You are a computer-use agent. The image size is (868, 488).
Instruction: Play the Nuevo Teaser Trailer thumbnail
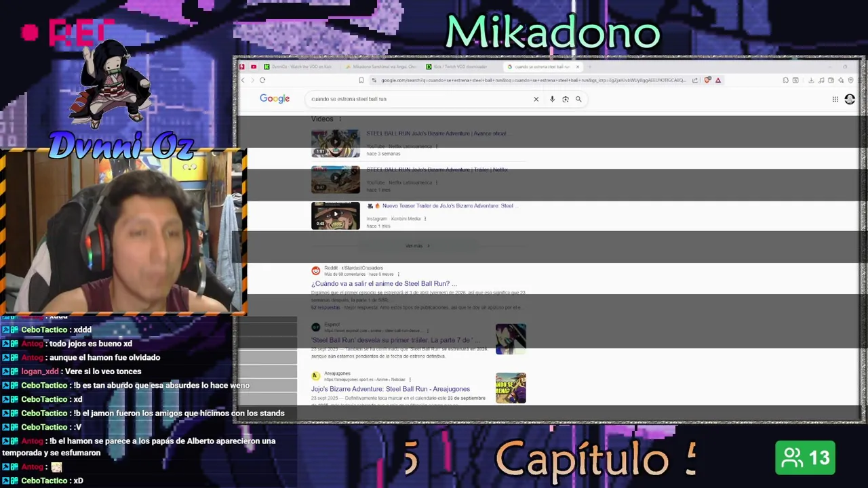point(336,216)
